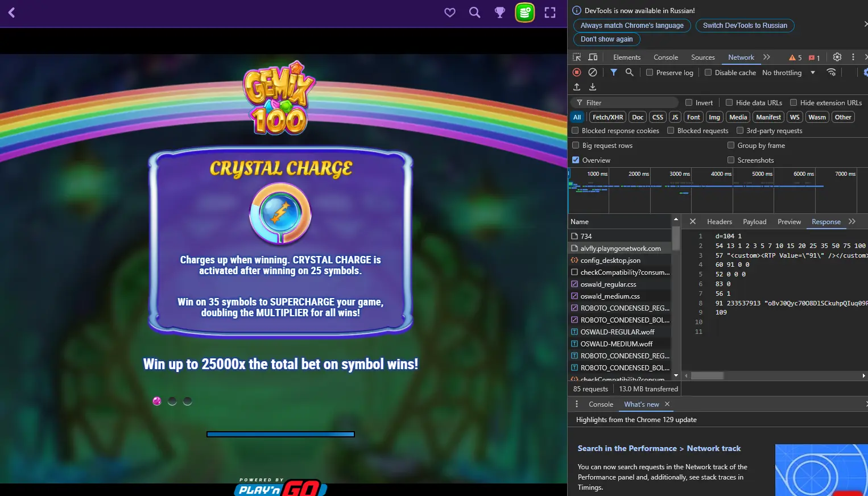Select the third game intro slide dot
868x496 pixels.
187,401
